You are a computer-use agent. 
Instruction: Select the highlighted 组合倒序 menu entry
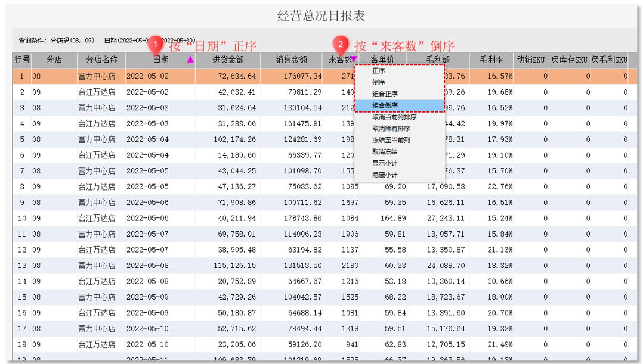[x=400, y=105]
